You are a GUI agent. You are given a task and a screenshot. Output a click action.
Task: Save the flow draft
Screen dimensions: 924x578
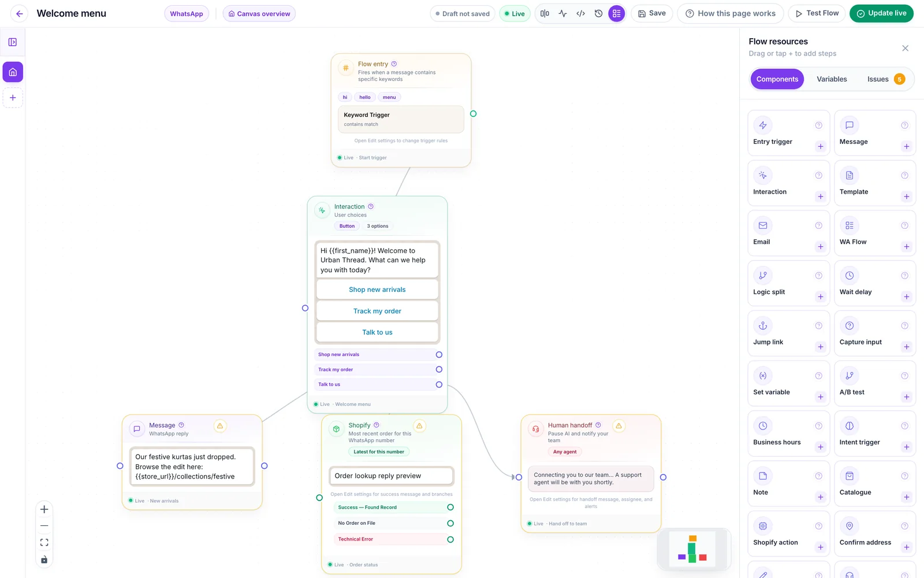(x=652, y=13)
